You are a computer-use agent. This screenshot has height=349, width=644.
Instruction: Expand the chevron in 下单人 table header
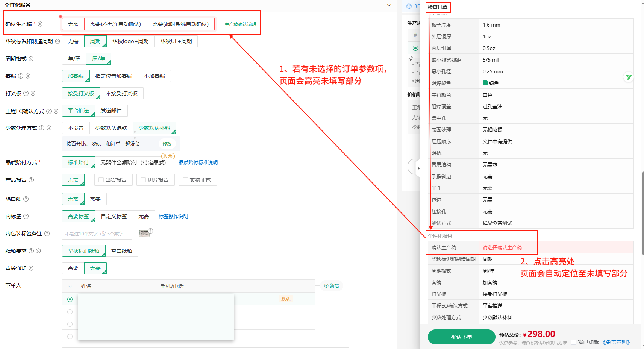(x=70, y=287)
